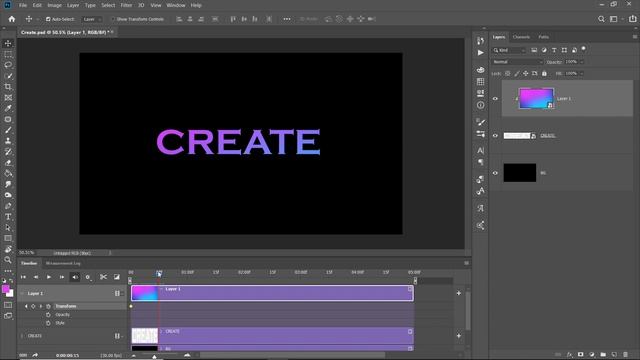640x360 pixels.
Task: Select the Move tool in left toolbar
Action: pos(8,43)
